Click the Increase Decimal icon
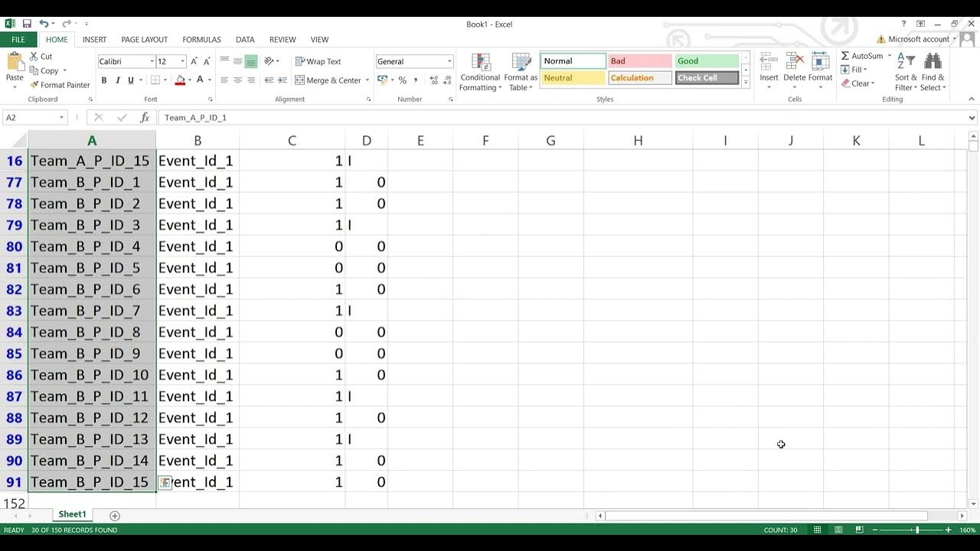This screenshot has height=551, width=980. pos(433,80)
